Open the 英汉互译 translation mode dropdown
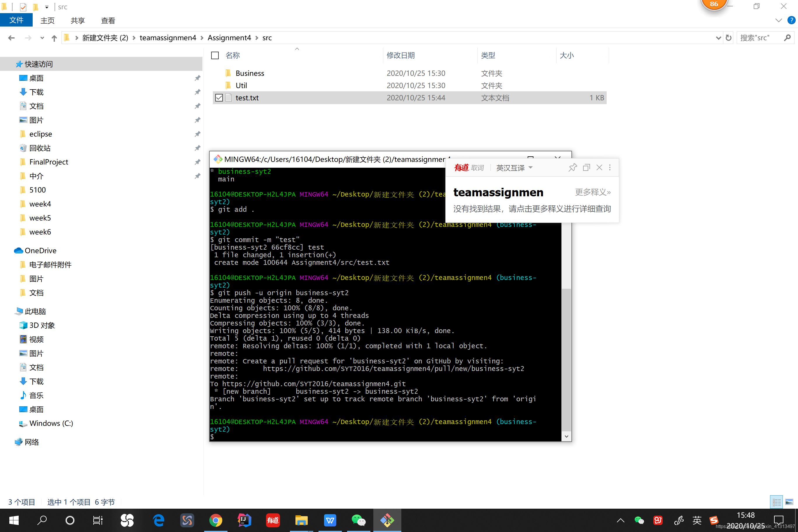 pos(514,168)
